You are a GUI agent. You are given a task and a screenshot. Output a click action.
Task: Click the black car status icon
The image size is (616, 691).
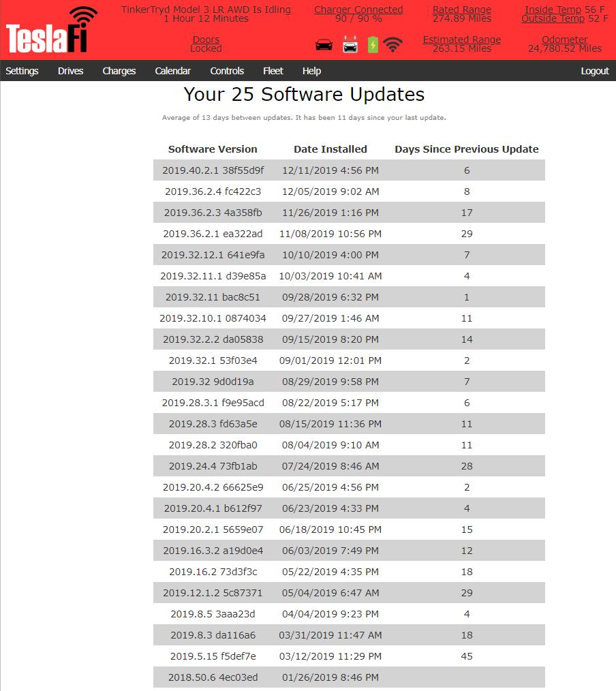pos(324,45)
